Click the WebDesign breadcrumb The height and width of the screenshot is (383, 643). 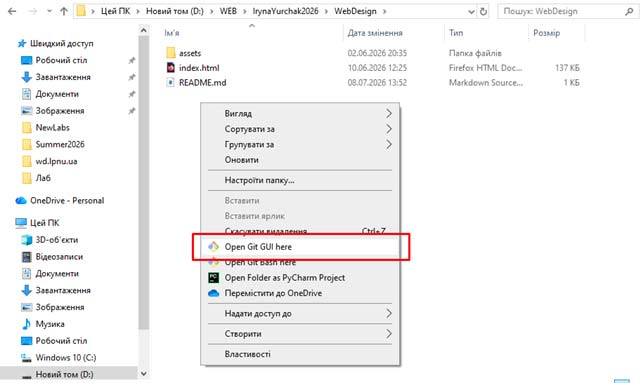[x=355, y=11]
